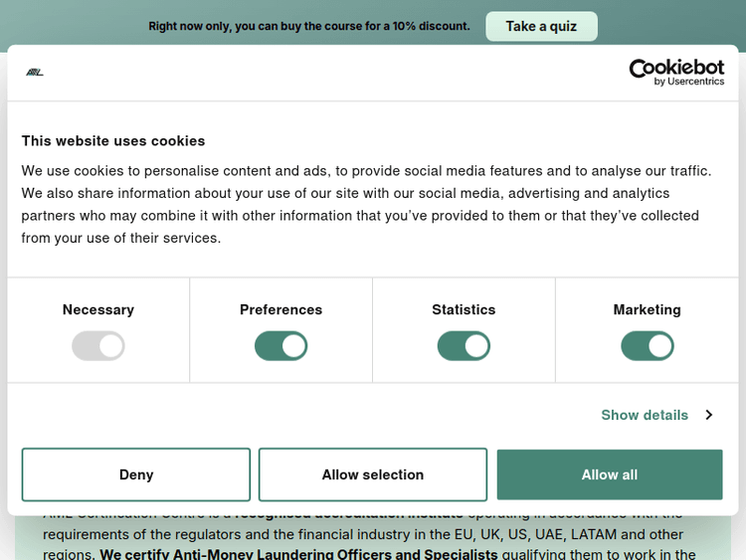Screen dimensions: 746x560
Task: Click the bold "We certify Anti-Money Laundering Officers" text
Action: 298,553
